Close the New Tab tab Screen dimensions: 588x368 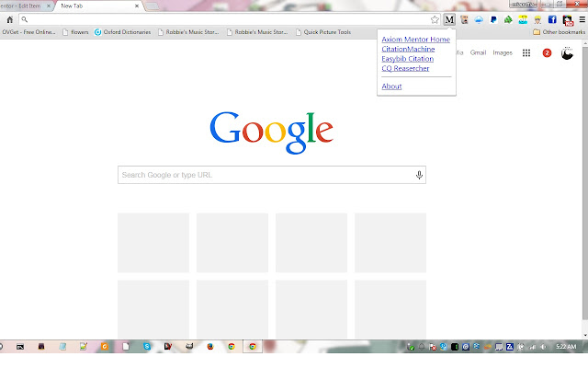pyautogui.click(x=137, y=6)
